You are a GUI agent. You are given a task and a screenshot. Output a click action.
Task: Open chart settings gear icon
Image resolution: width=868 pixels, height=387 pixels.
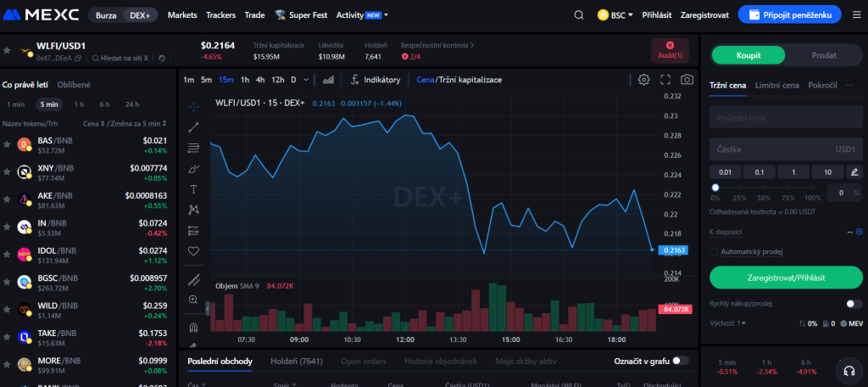point(643,80)
